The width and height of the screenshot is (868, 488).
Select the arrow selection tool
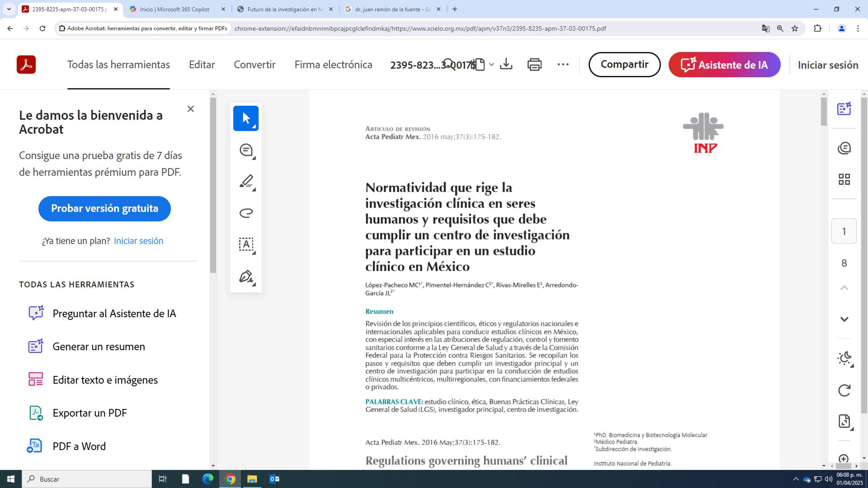point(245,118)
